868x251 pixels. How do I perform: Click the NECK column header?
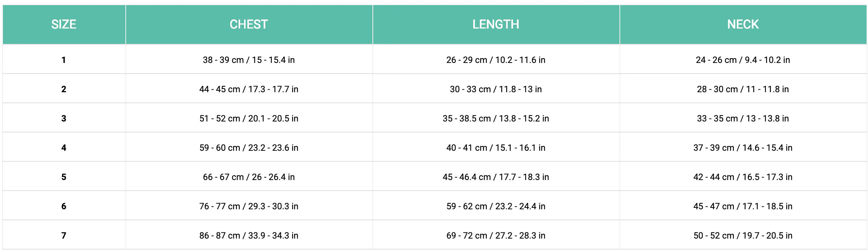point(743,25)
